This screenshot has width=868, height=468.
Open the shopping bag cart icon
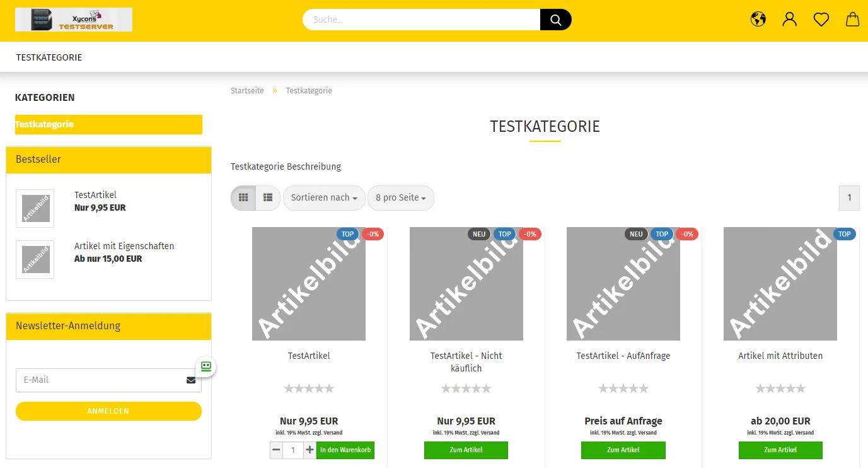(852, 19)
